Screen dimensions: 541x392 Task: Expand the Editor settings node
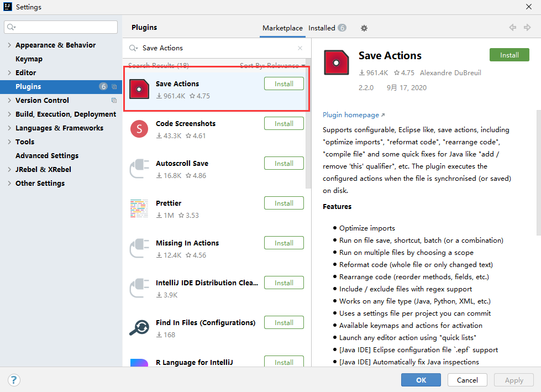coord(9,72)
